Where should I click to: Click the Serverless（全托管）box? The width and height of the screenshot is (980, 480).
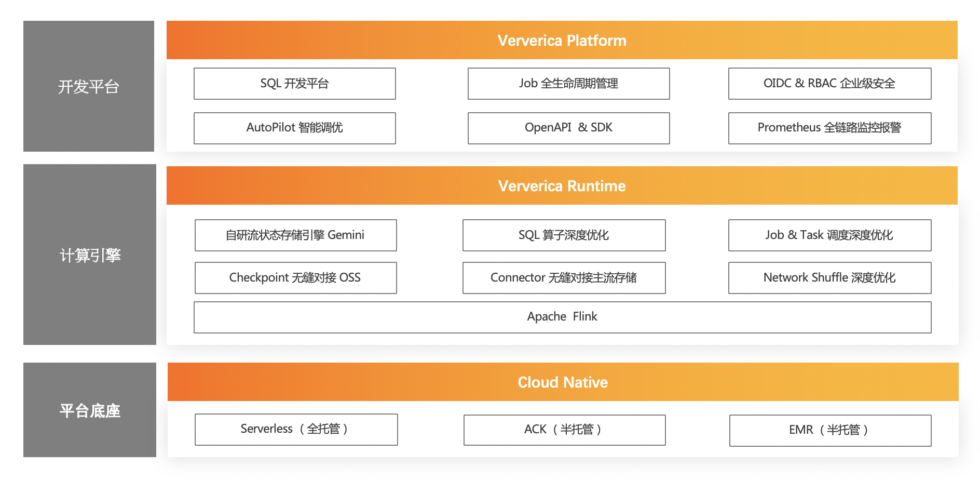(x=296, y=430)
